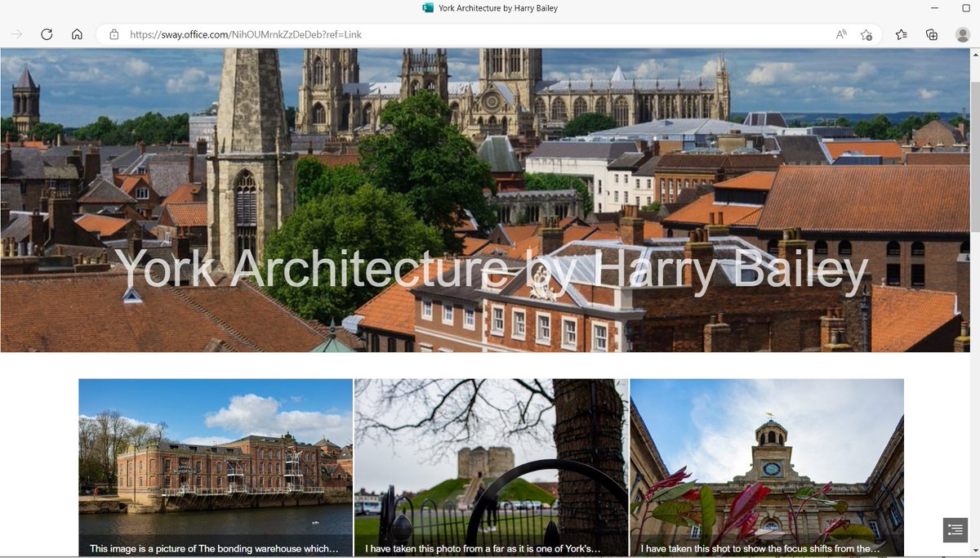Open Read Aloud icon in address bar
The height and width of the screenshot is (558, 980).
pos(841,34)
